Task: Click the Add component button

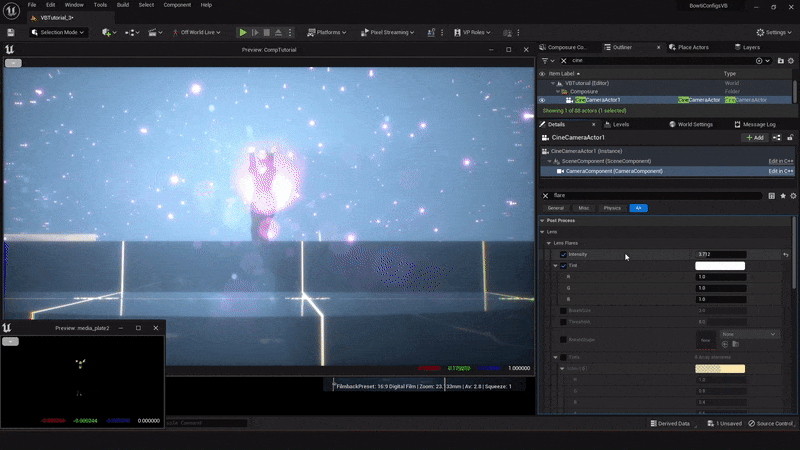Action: click(754, 137)
